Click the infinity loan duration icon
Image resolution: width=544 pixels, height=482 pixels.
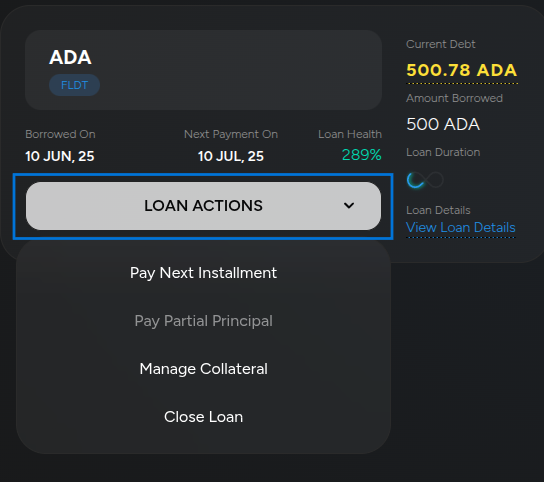click(x=425, y=180)
